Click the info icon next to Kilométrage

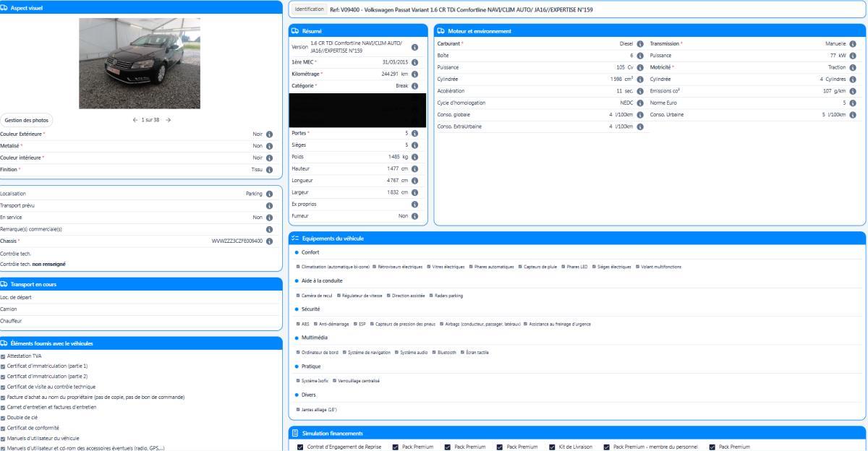click(x=415, y=74)
